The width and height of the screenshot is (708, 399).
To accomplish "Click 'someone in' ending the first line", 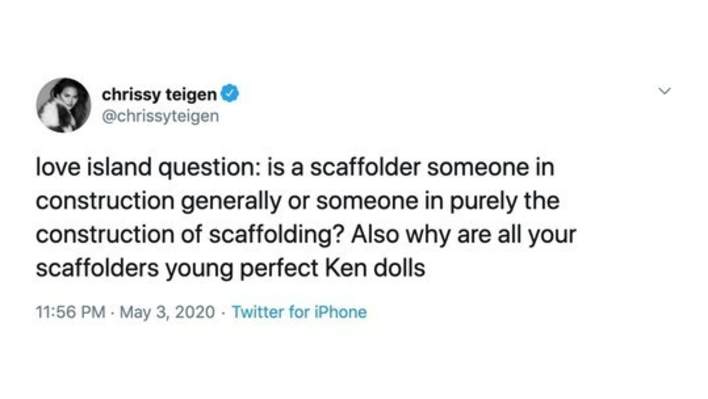I will pyautogui.click(x=490, y=167).
